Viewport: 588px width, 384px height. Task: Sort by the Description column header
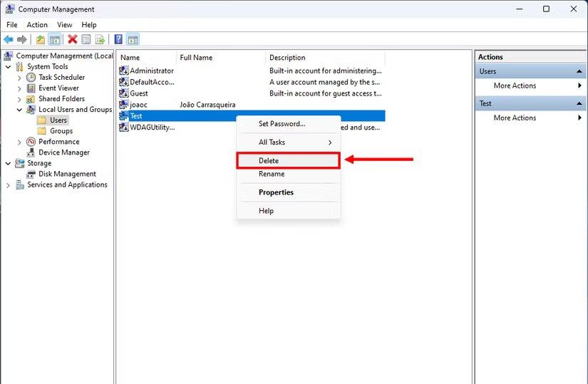click(325, 58)
